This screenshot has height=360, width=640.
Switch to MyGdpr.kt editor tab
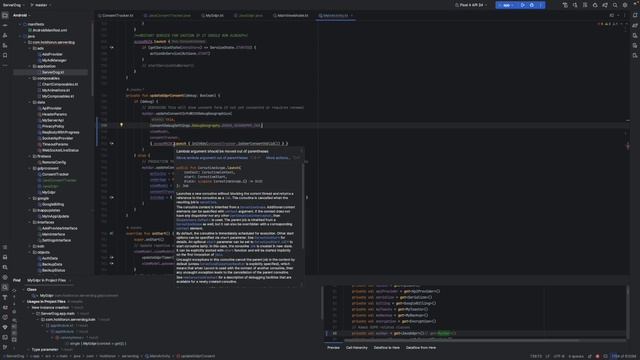pos(212,16)
